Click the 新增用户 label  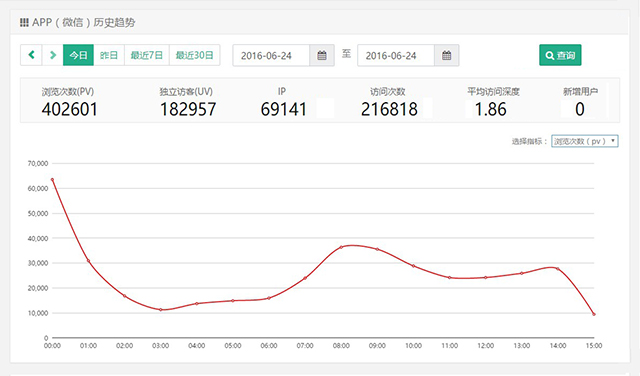[580, 92]
